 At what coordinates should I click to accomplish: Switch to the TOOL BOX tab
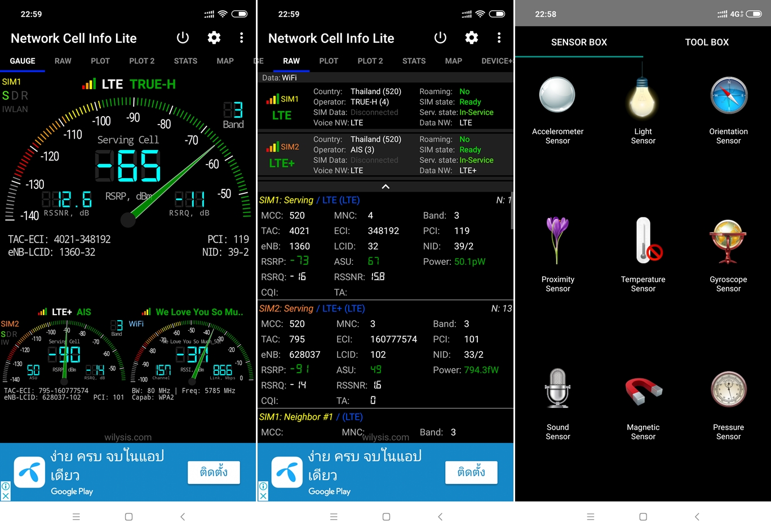tap(707, 42)
